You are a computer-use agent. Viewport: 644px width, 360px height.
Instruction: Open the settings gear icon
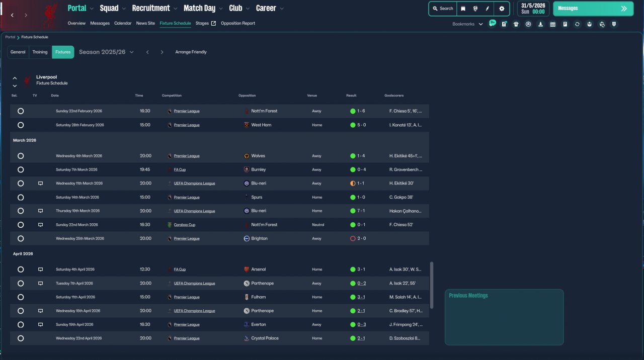coord(502,9)
